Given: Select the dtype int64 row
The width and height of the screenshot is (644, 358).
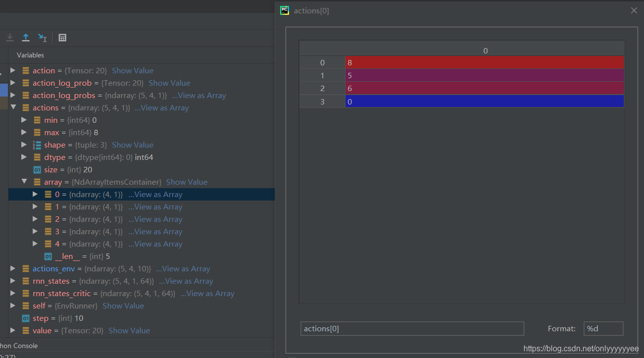Looking at the screenshot, I should 141,157.
